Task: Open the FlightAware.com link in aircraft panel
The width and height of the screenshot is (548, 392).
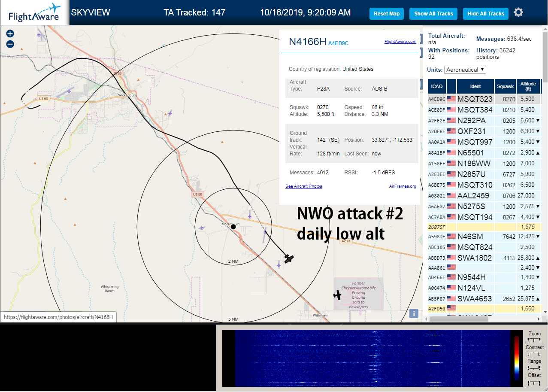Action: click(400, 42)
